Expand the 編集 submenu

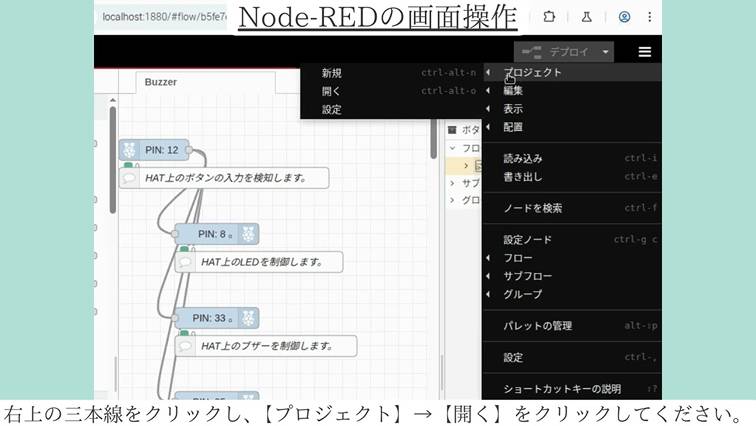point(513,91)
